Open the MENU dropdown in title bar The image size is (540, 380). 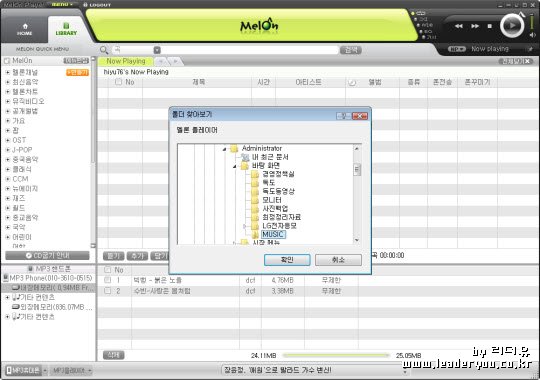(x=62, y=4)
